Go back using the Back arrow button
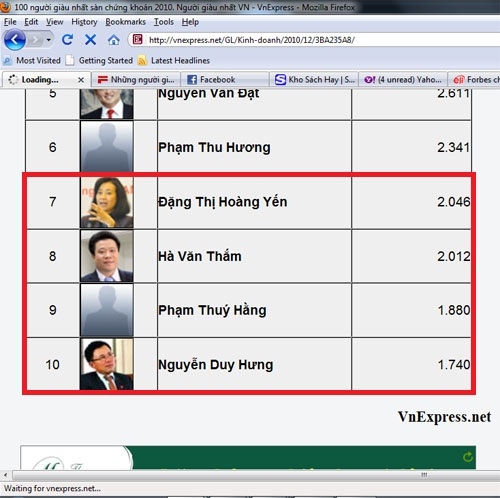The height and width of the screenshot is (498, 500). 14,40
